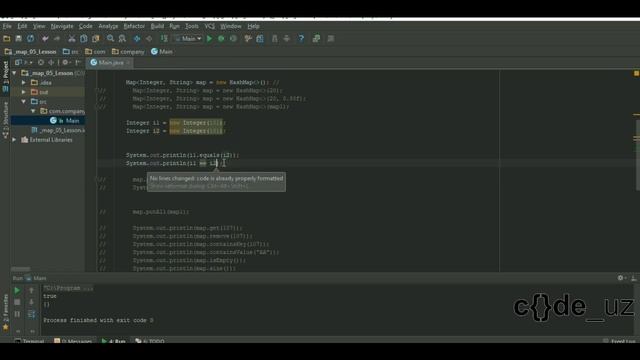This screenshot has height=360, width=640.
Task: Toggle the Favorites tool window side tab
Action: 5,313
